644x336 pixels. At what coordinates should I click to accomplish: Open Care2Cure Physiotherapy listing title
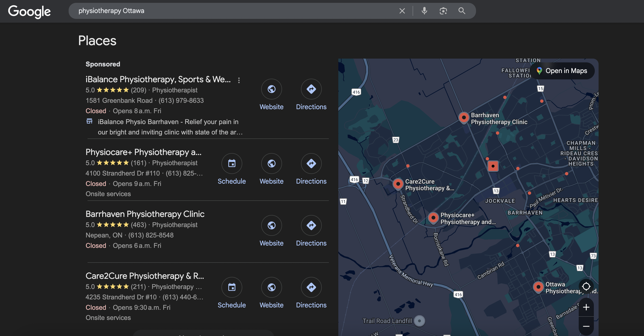tap(145, 276)
